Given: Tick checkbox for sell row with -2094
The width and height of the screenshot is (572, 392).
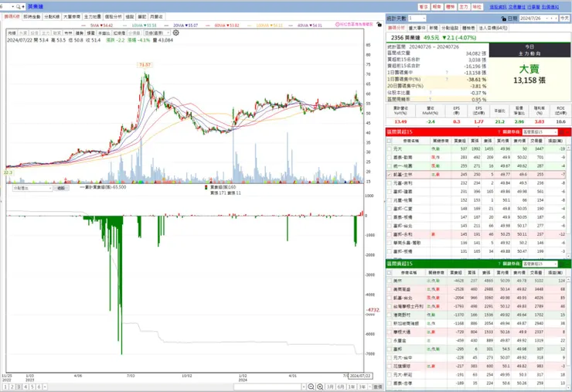Looking at the screenshot, I should 390,298.
